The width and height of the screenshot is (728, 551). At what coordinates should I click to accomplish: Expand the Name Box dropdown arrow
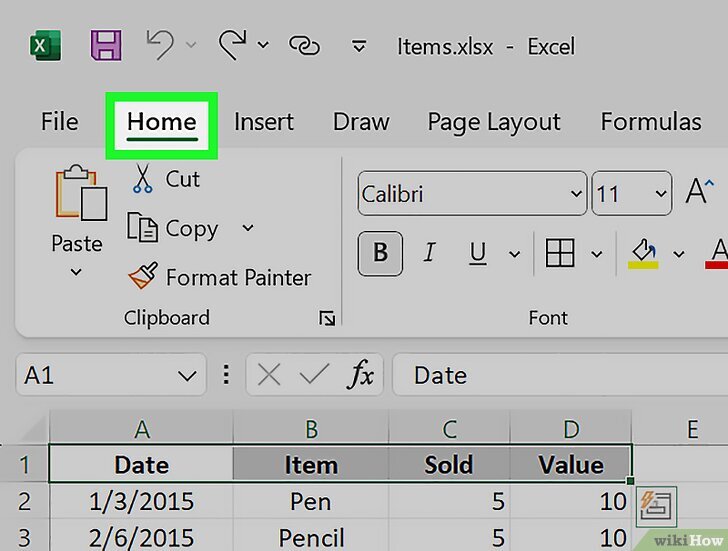186,376
